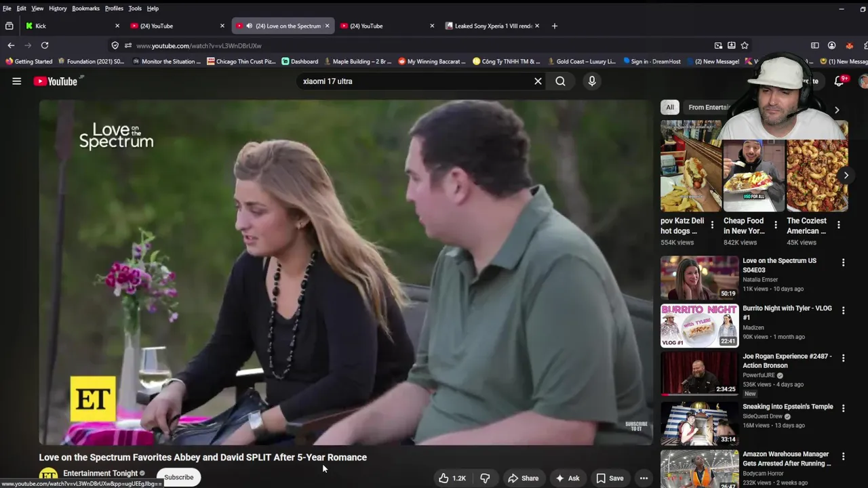Open The Coziest American short thumbnail

pyautogui.click(x=816, y=167)
